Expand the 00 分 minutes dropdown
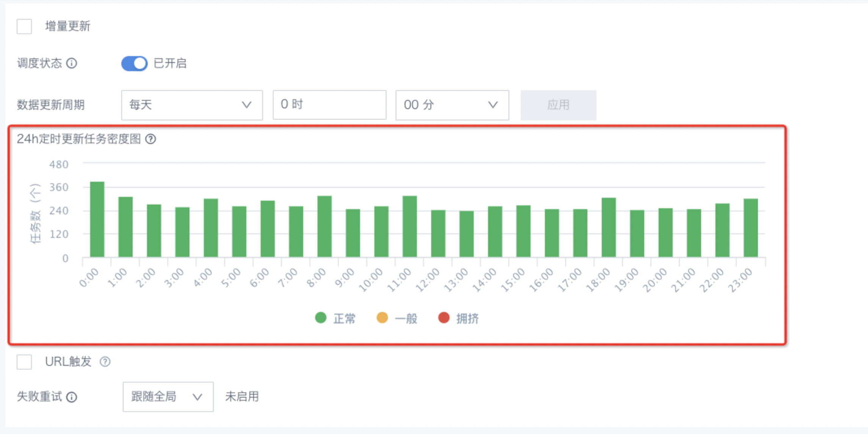The height and width of the screenshot is (434, 868). [452, 105]
